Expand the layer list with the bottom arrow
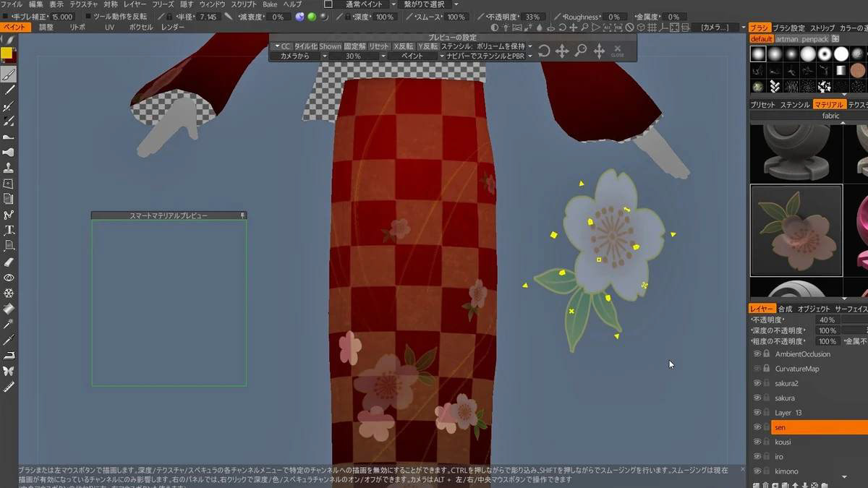The height and width of the screenshot is (488, 868). click(x=845, y=477)
